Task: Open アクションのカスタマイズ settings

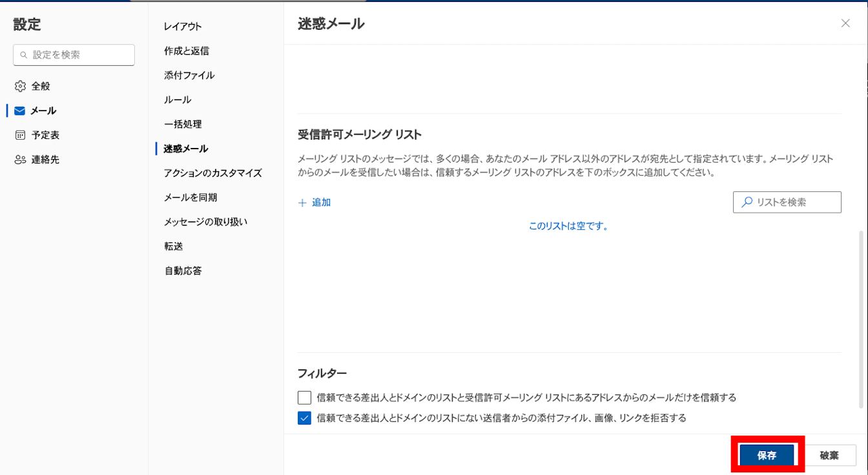Action: click(212, 173)
